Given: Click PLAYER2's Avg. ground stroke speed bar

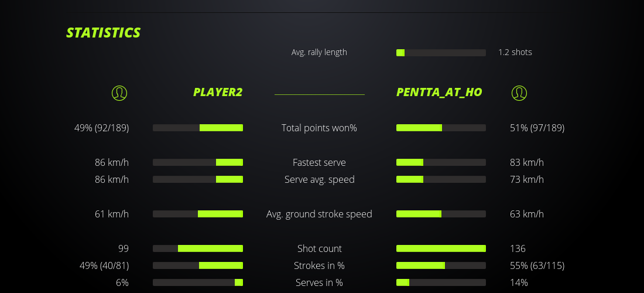Looking at the screenshot, I should [x=198, y=214].
